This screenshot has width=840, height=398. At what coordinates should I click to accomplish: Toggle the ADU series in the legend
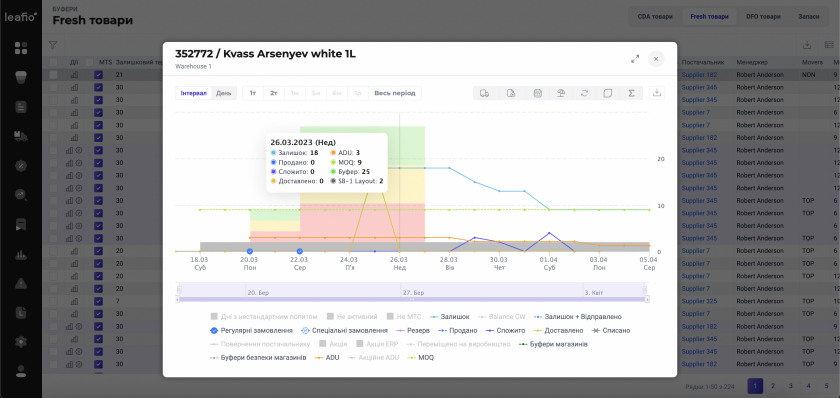(x=328, y=357)
